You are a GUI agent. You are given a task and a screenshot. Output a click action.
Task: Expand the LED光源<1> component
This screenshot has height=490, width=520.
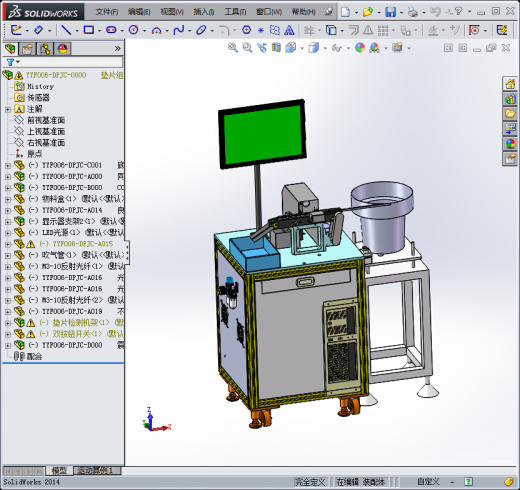(8, 233)
